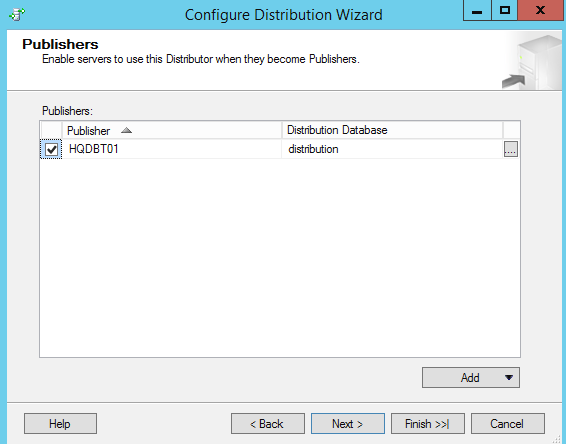Click the sort arrow on Publisher column
The width and height of the screenshot is (566, 444).
(x=126, y=130)
